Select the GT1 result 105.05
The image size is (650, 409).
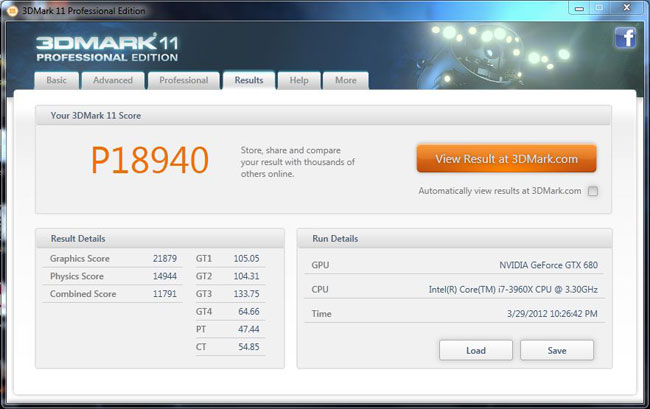(x=246, y=259)
